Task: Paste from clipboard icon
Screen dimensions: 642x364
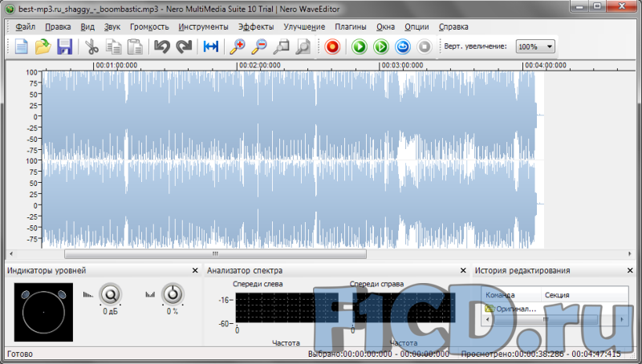Action: (135, 47)
